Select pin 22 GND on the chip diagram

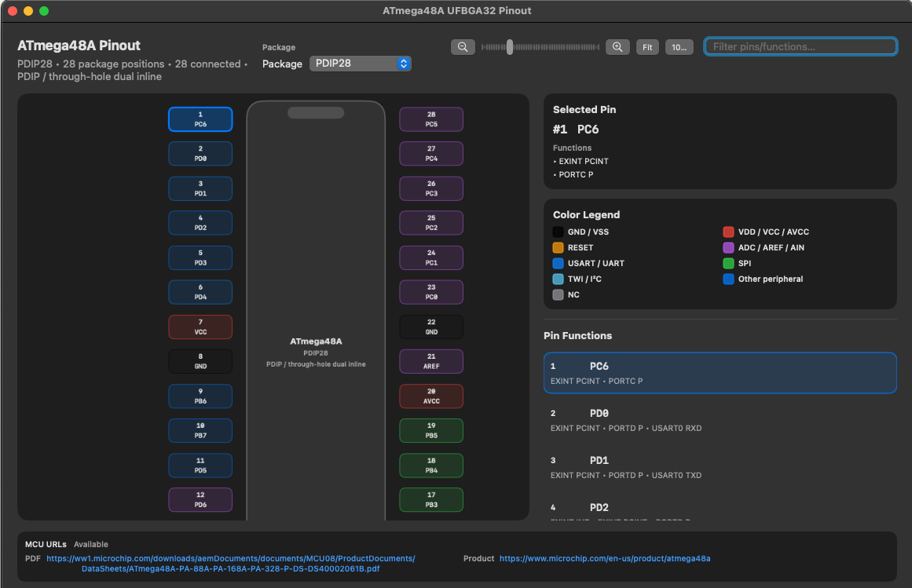431,327
